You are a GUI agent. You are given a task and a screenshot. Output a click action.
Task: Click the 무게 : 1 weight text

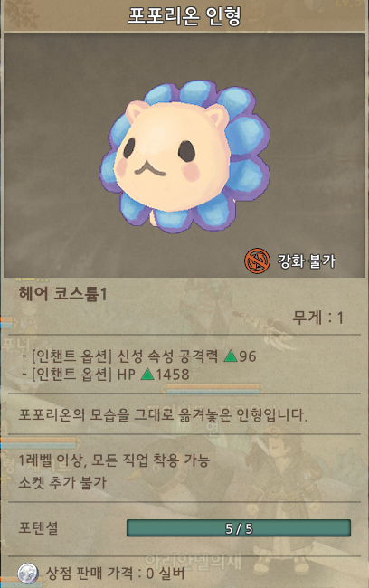point(318,318)
